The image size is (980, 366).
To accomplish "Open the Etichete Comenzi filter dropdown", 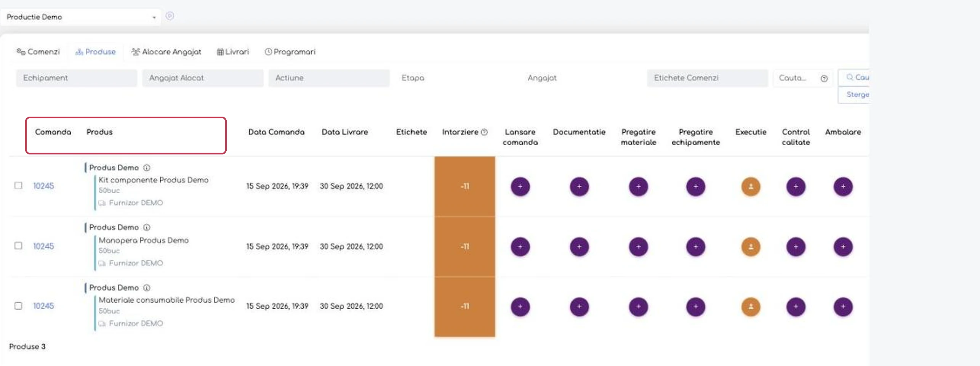I will (707, 78).
